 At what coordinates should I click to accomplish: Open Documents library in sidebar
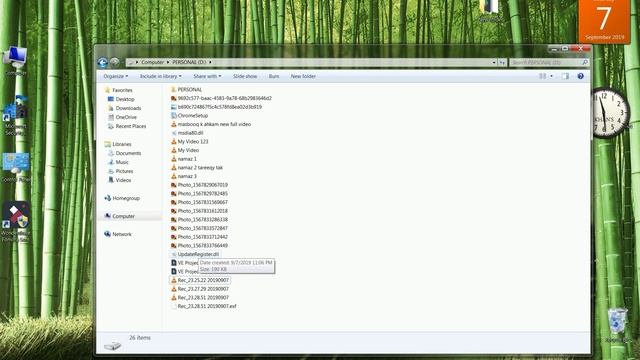point(128,153)
